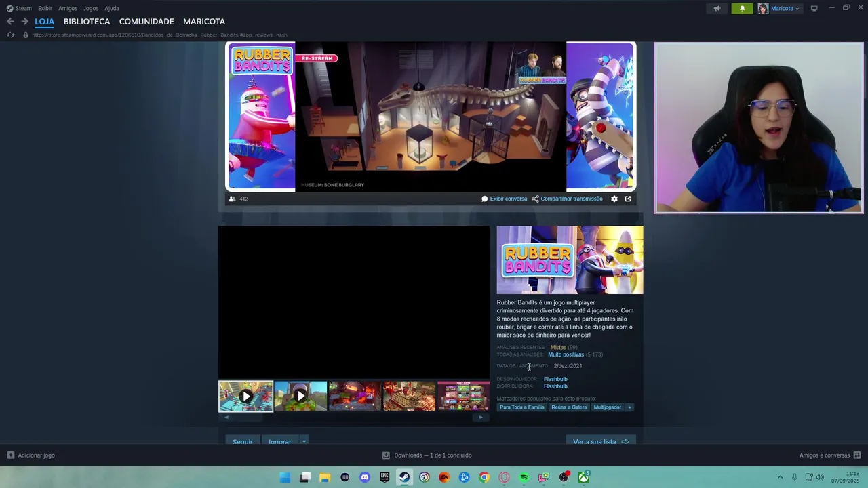Open Muito positivas all reviews link
The width and height of the screenshot is (868, 488).
coord(566,354)
